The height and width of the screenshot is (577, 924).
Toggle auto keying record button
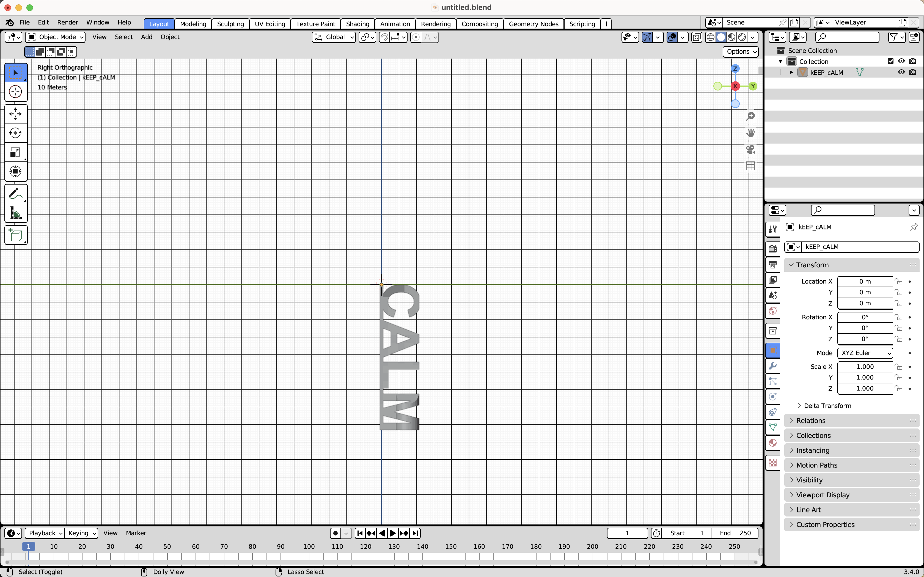(335, 533)
